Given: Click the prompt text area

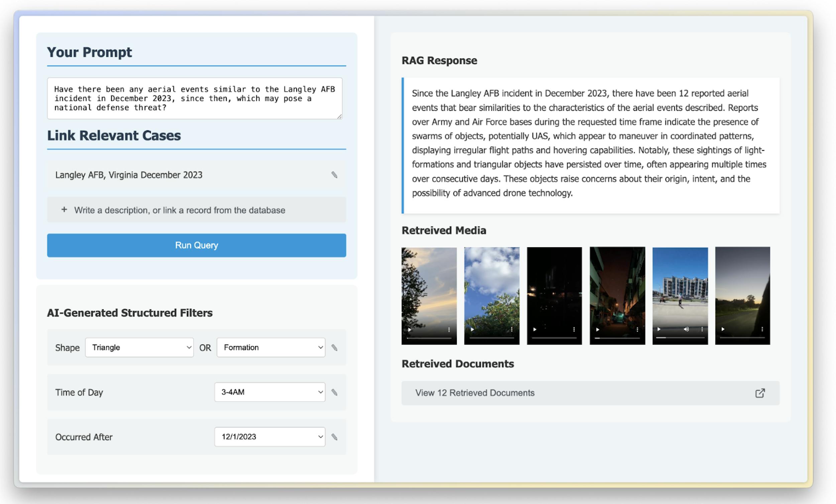Looking at the screenshot, I should pos(194,98).
